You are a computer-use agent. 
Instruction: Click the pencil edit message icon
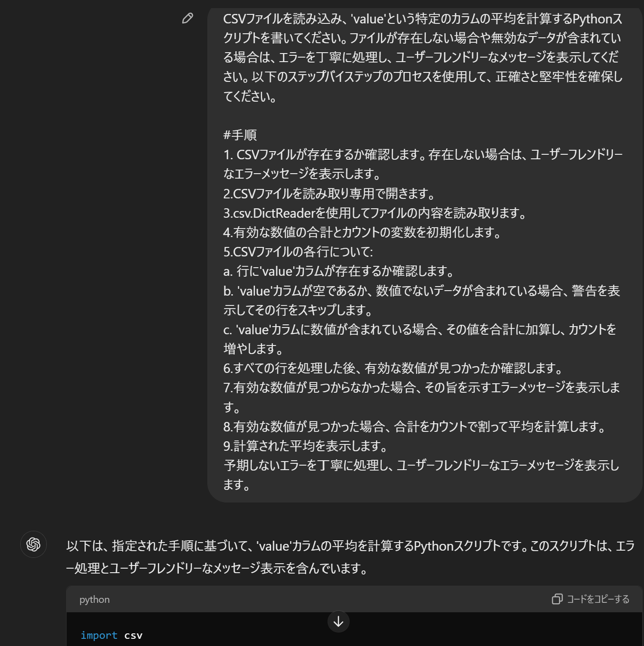point(188,18)
